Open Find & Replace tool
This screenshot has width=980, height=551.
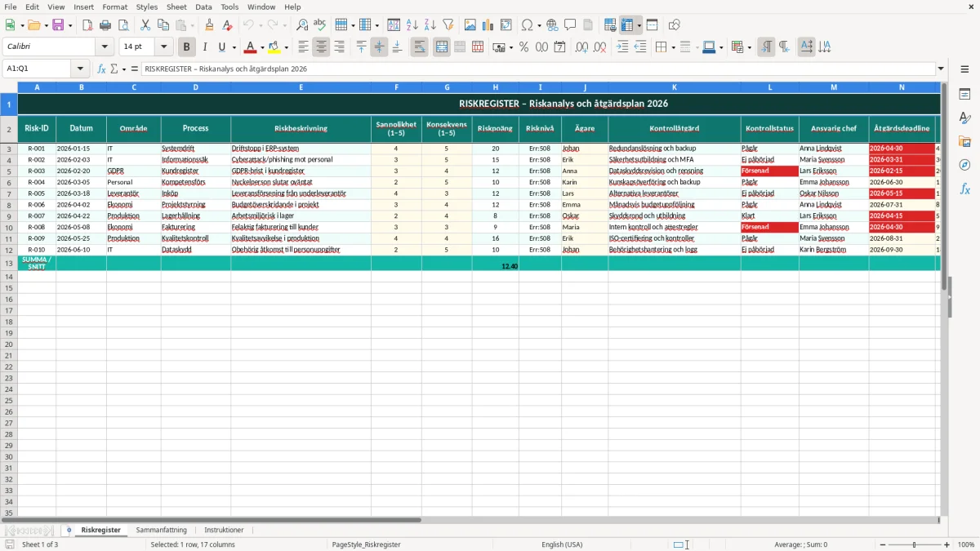pyautogui.click(x=302, y=25)
